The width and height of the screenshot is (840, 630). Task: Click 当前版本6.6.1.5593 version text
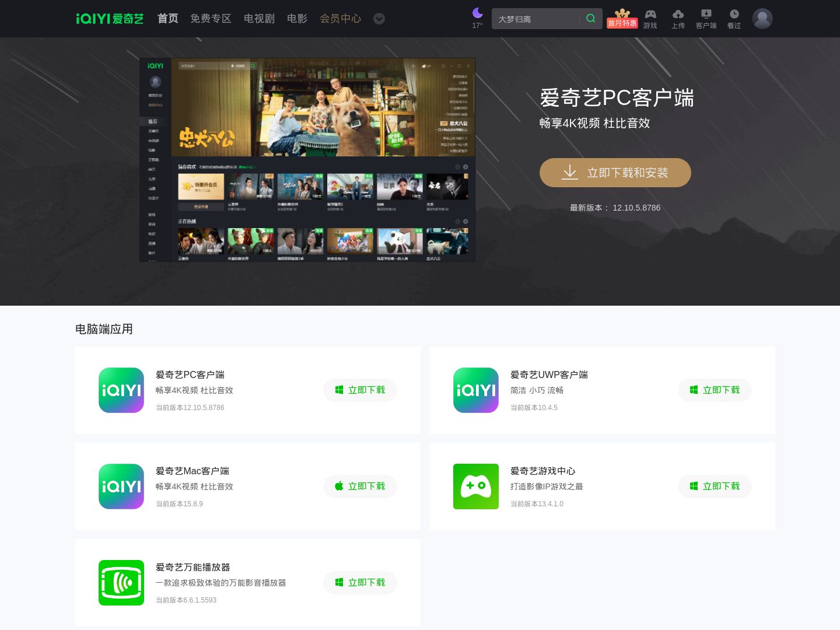[186, 600]
